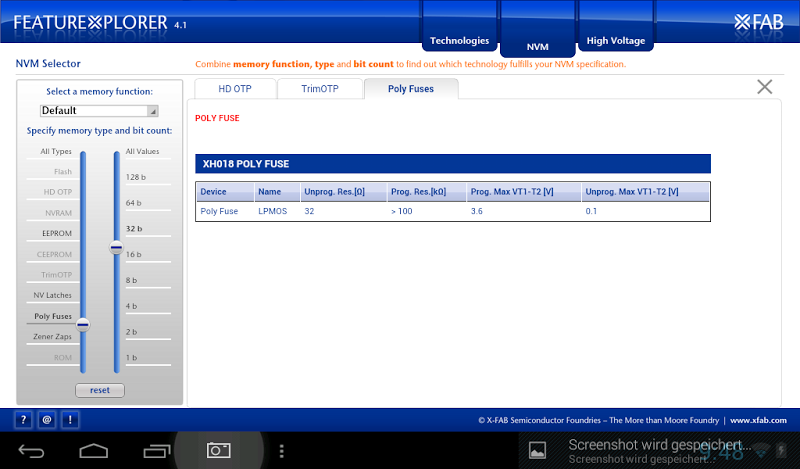This screenshot has height=469, width=800.
Task: Select 4 b bit count
Action: [132, 306]
